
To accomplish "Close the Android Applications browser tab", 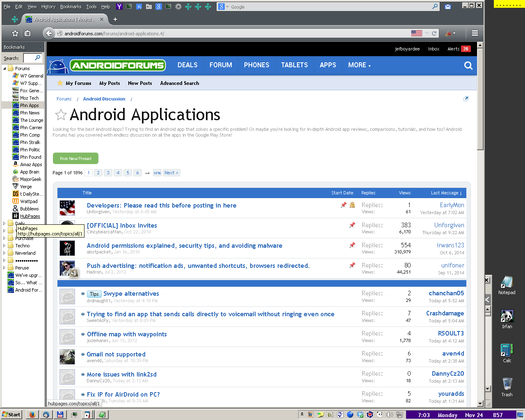I will pos(102,19).
